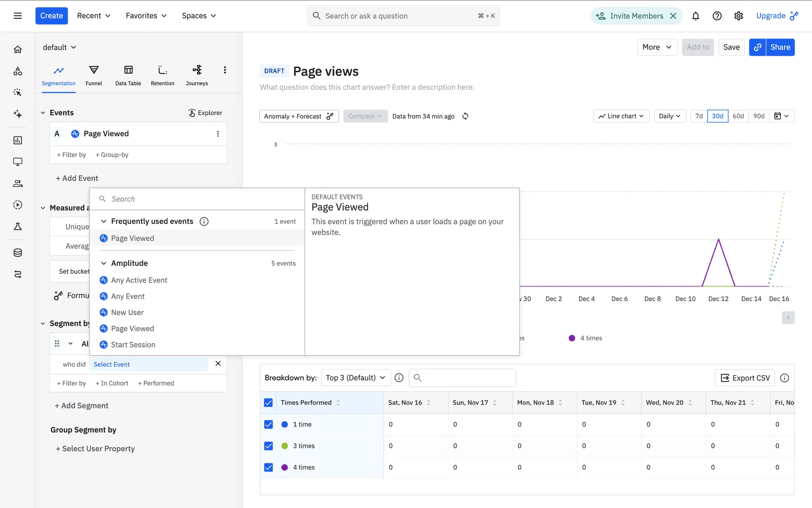Uncheck the 1 time row checkbox
This screenshot has width=812, height=508.
coord(269,424)
